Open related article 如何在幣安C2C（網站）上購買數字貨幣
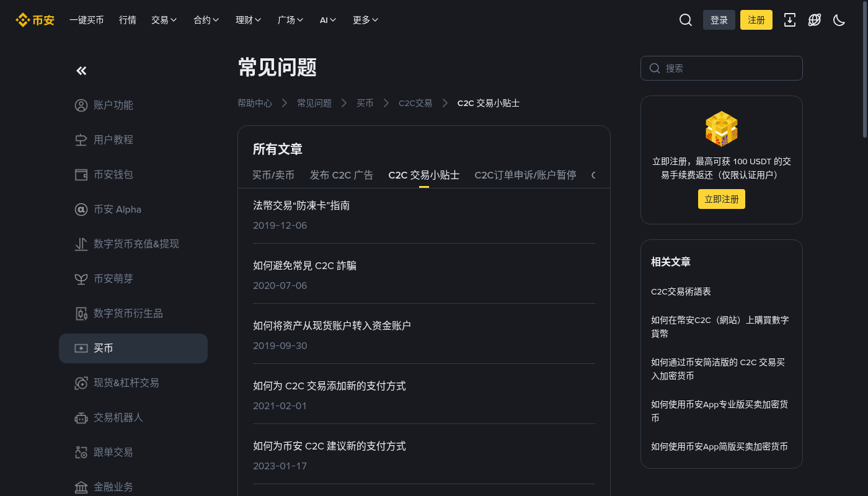The height and width of the screenshot is (496, 868). 720,327
